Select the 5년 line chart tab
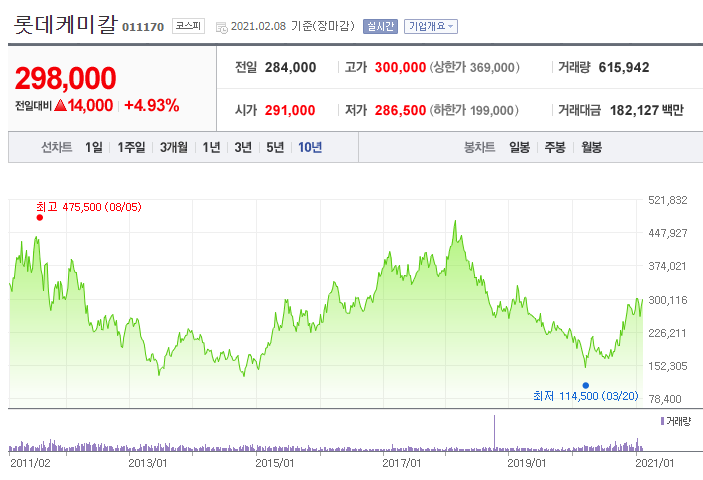 (x=275, y=147)
